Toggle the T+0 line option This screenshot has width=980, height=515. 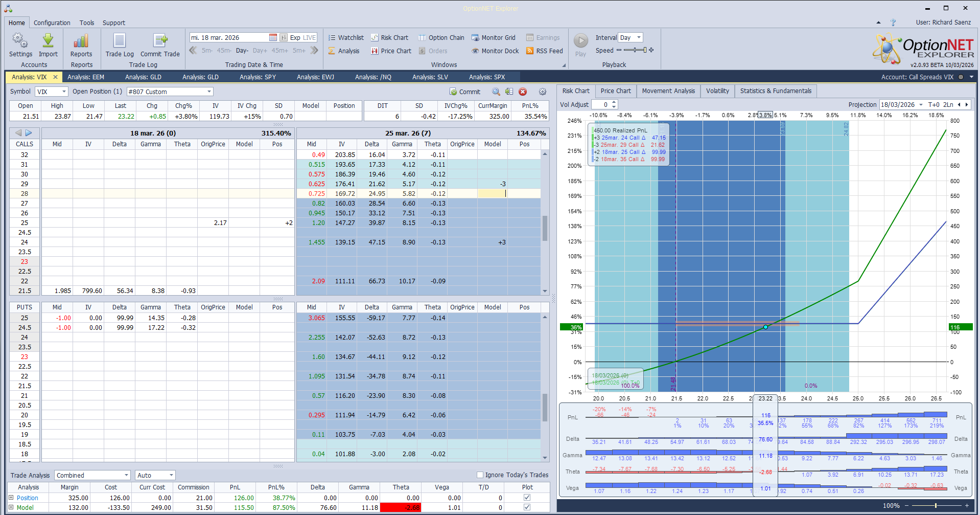tap(934, 104)
